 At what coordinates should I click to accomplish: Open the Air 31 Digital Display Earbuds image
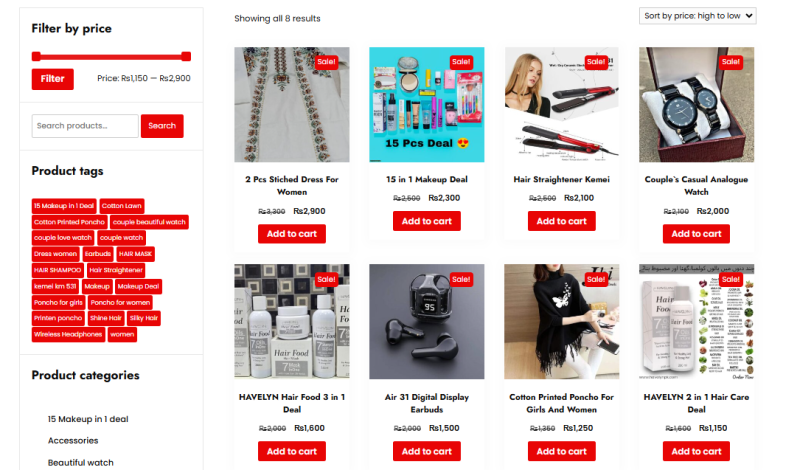[427, 321]
